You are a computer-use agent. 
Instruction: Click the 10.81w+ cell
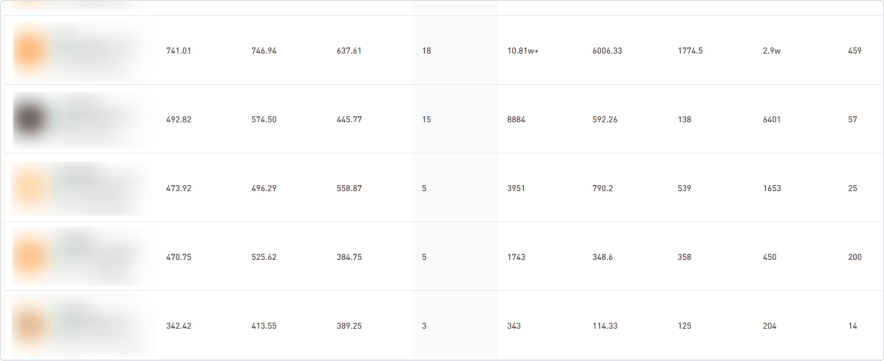coord(523,51)
